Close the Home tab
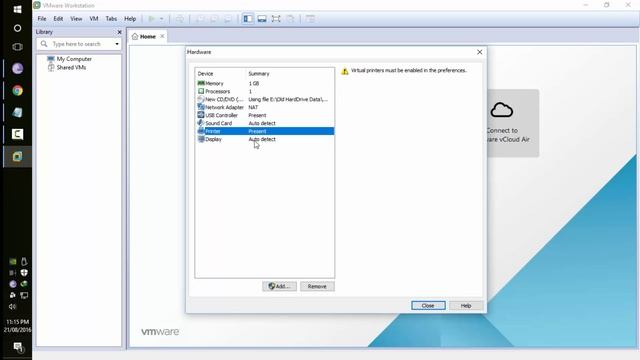Viewport: 640px width, 360px height. coord(162,36)
